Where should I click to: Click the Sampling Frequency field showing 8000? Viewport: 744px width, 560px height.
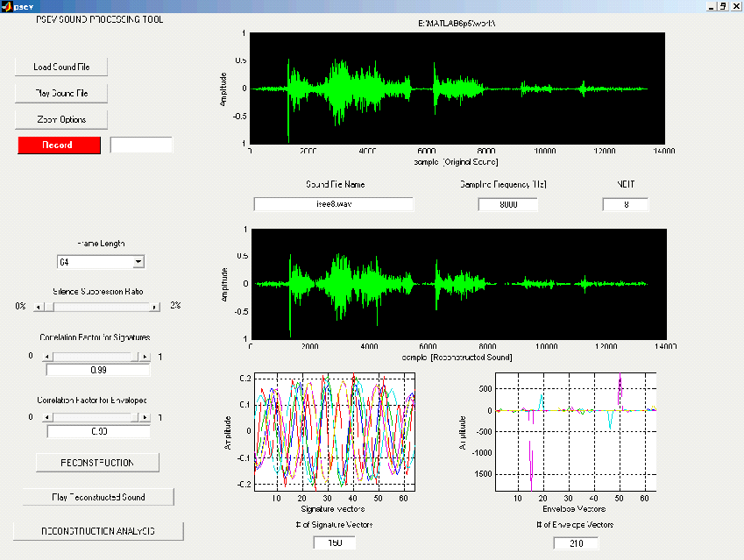[507, 204]
